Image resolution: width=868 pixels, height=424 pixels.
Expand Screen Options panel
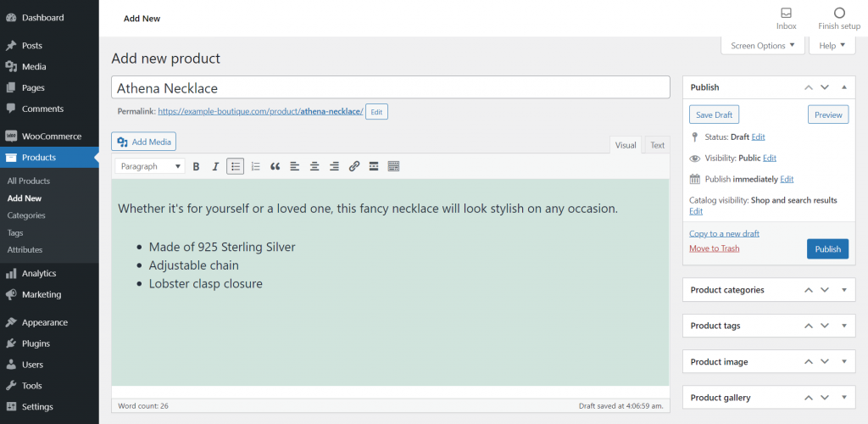click(763, 46)
